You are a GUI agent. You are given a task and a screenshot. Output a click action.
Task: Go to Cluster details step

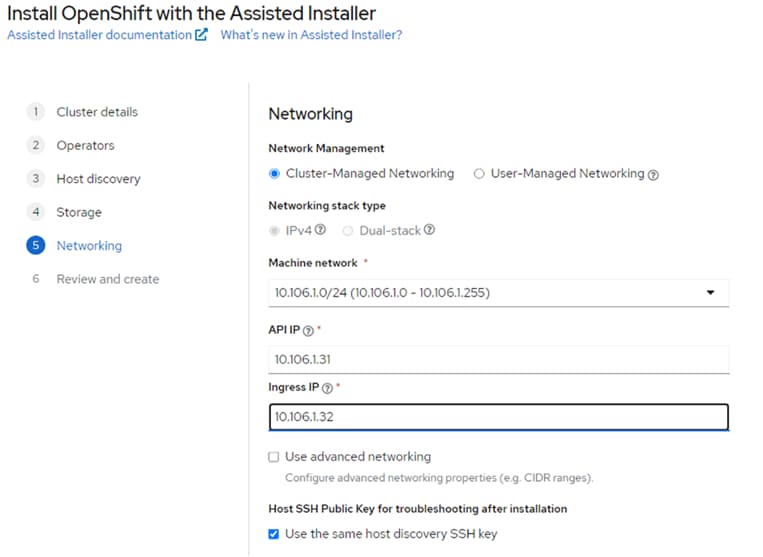[97, 112]
